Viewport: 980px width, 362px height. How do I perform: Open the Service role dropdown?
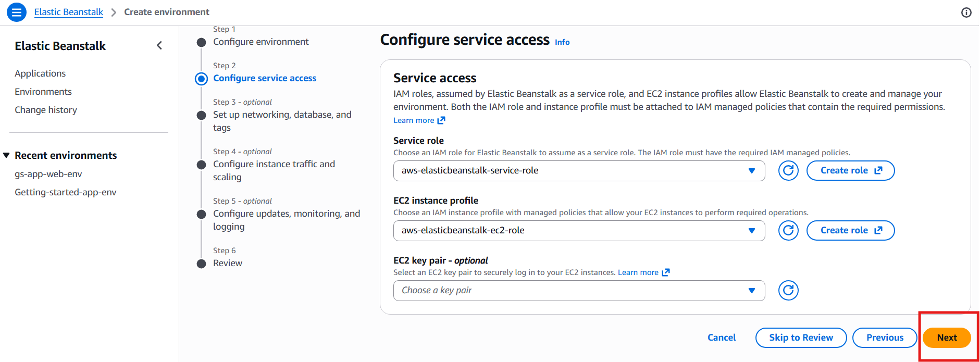579,171
